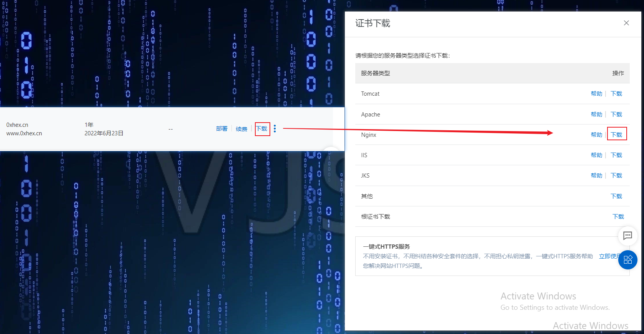Image resolution: width=644 pixels, height=334 pixels.
Task: Download the JKS certificate
Action: pyautogui.click(x=616, y=176)
